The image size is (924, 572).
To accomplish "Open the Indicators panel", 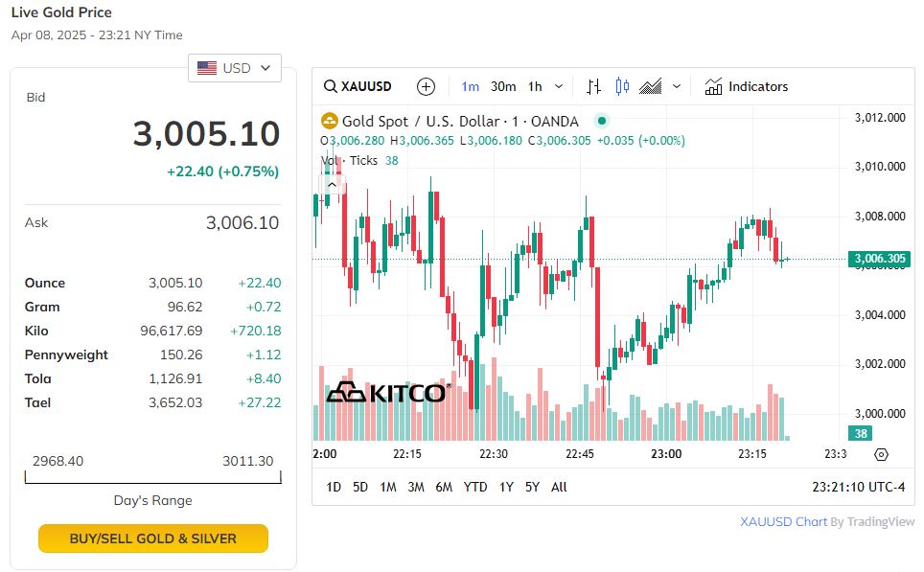I will (x=746, y=86).
